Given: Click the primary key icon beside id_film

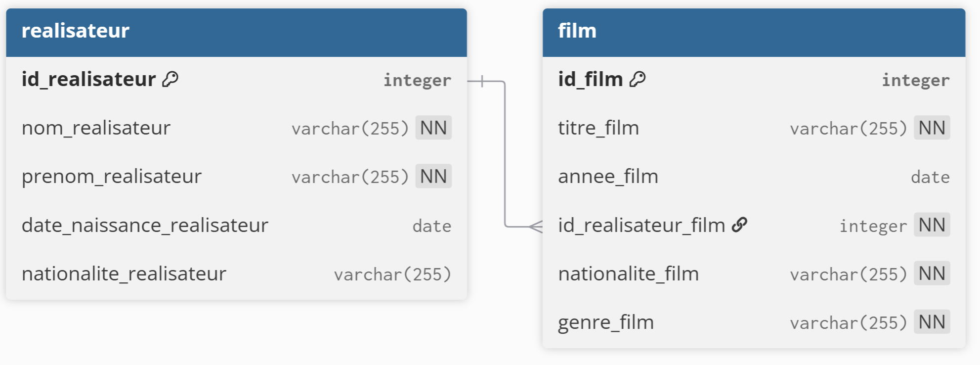Looking at the screenshot, I should [x=638, y=79].
